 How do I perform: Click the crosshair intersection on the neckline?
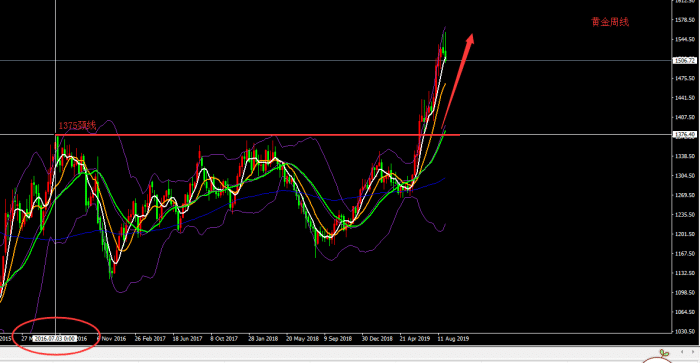click(x=55, y=134)
